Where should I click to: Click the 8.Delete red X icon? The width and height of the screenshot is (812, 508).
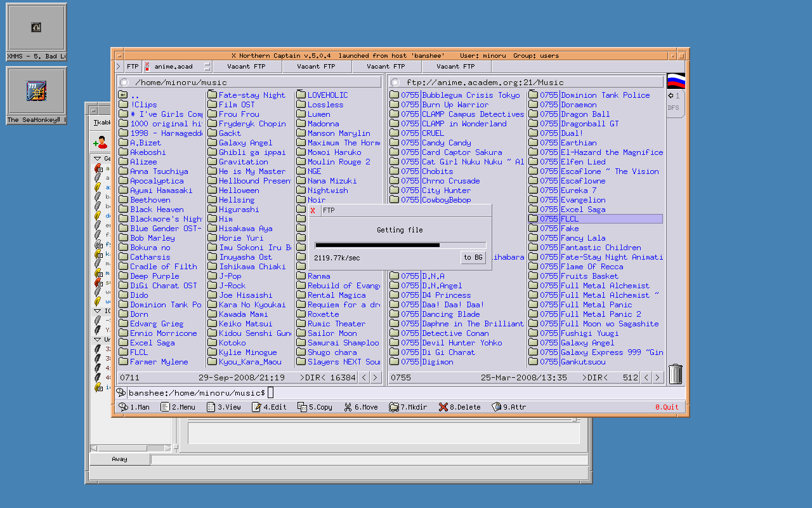[x=443, y=407]
